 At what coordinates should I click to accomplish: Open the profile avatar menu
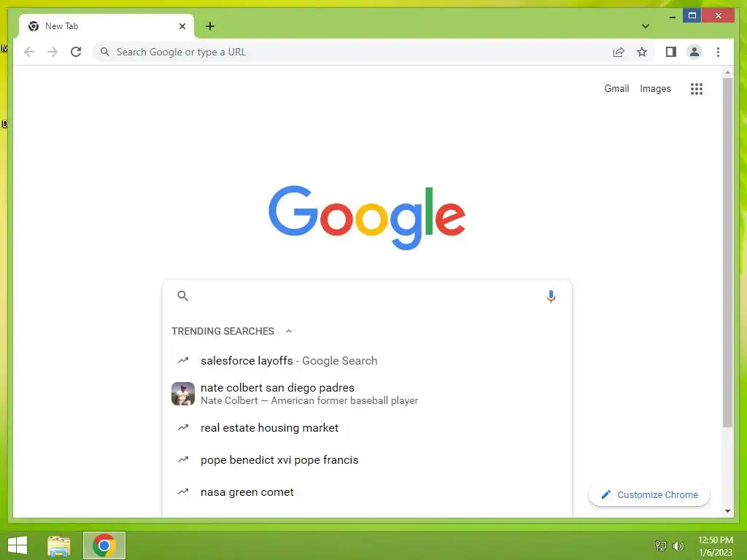[694, 52]
